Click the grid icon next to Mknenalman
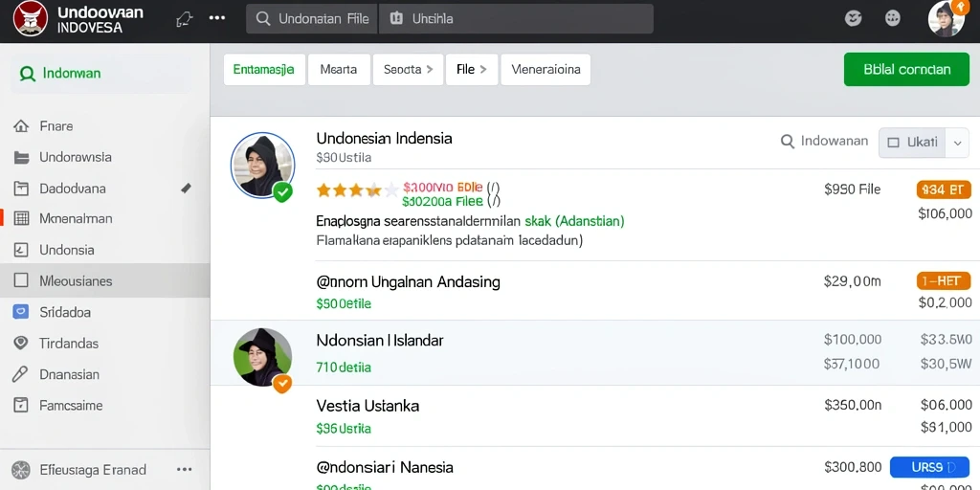The image size is (980, 490). click(x=21, y=219)
